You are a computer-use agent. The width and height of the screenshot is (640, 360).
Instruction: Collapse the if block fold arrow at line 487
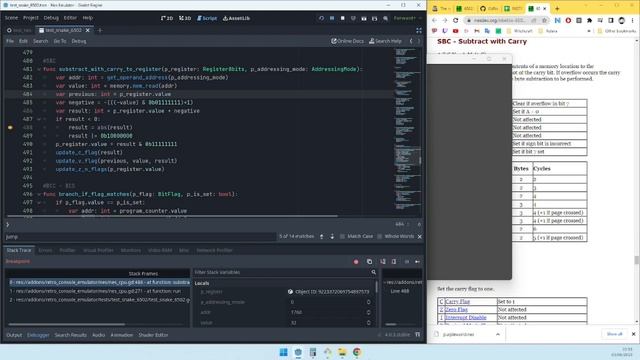39,119
